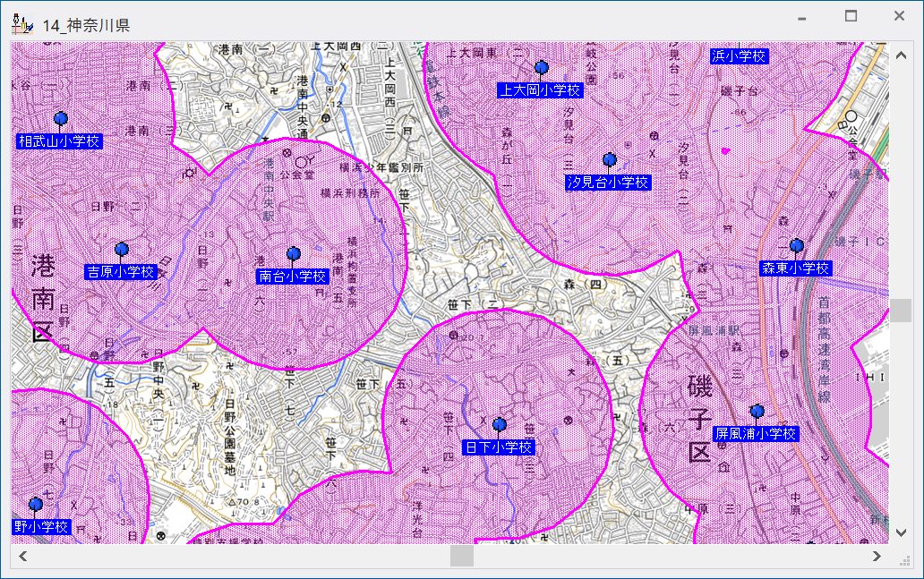
Task: Click the 屏風浦小学校 blue pin marker
Action: pyautogui.click(x=757, y=411)
